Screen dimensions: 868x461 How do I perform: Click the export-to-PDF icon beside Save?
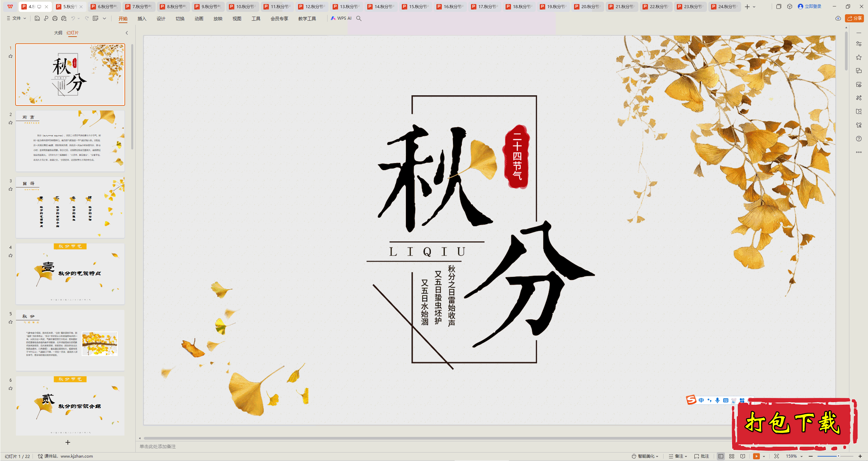(46, 18)
